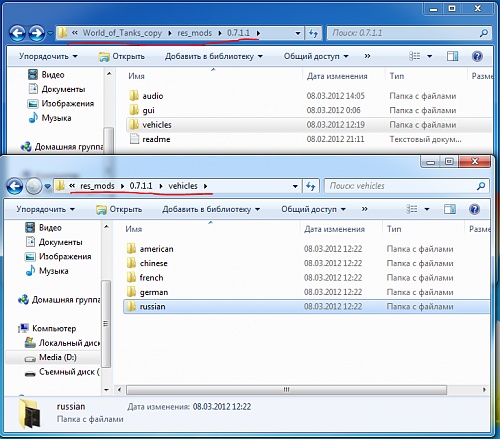
Task: Open Общий доступ menu in 0.7.1.1 window
Action: tap(316, 56)
